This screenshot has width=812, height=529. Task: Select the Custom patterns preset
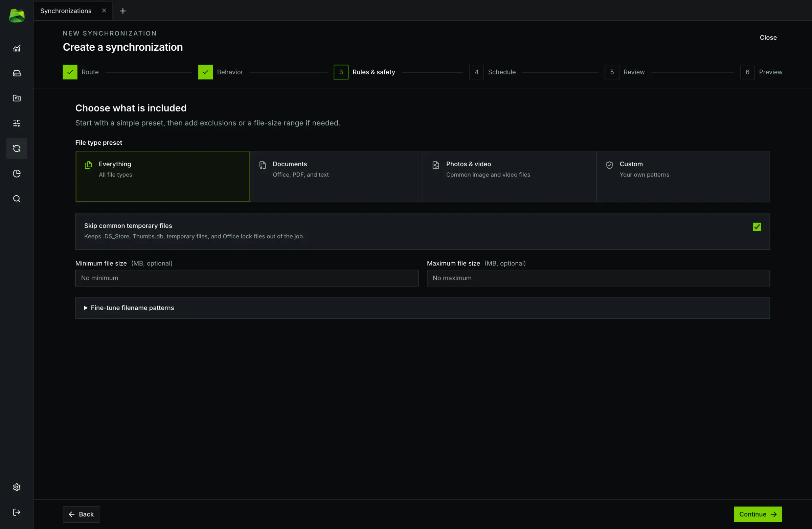[683, 176]
